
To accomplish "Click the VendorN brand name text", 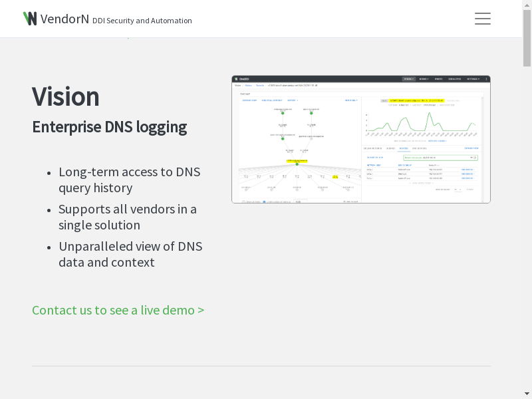I will click(65, 19).
